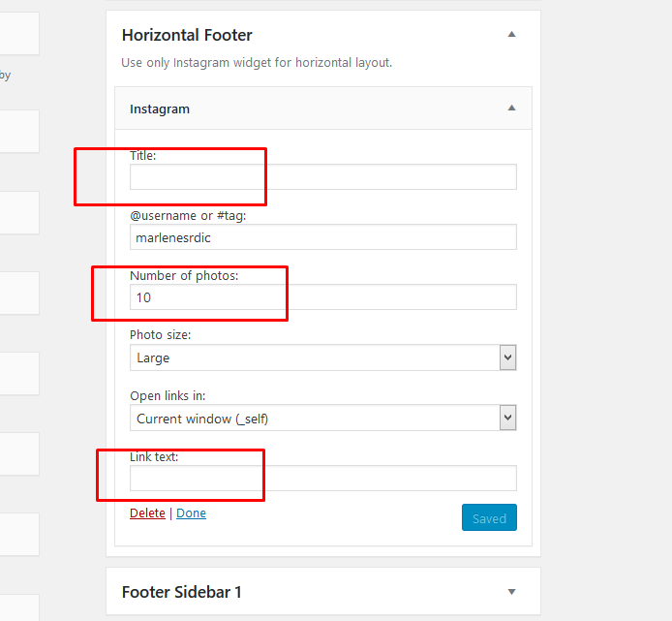
Task: Delete the Instagram widget
Action: pyautogui.click(x=147, y=513)
